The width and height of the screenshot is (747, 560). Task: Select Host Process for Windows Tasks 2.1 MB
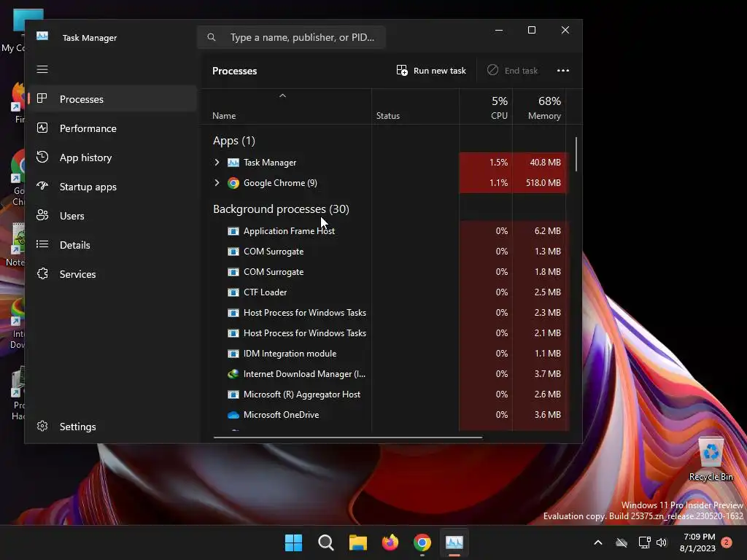(x=385, y=333)
